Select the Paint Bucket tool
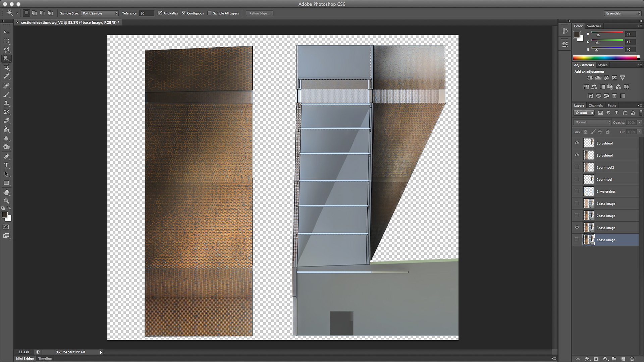644x362 pixels. [x=6, y=129]
